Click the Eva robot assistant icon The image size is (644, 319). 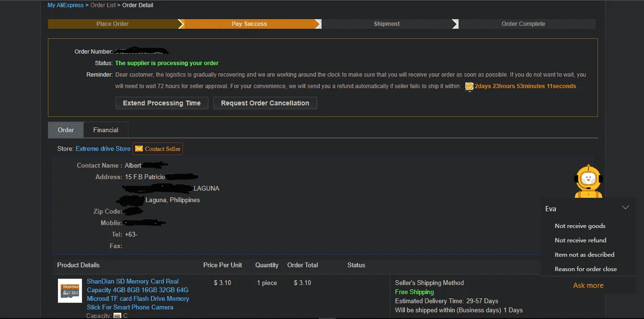588,181
